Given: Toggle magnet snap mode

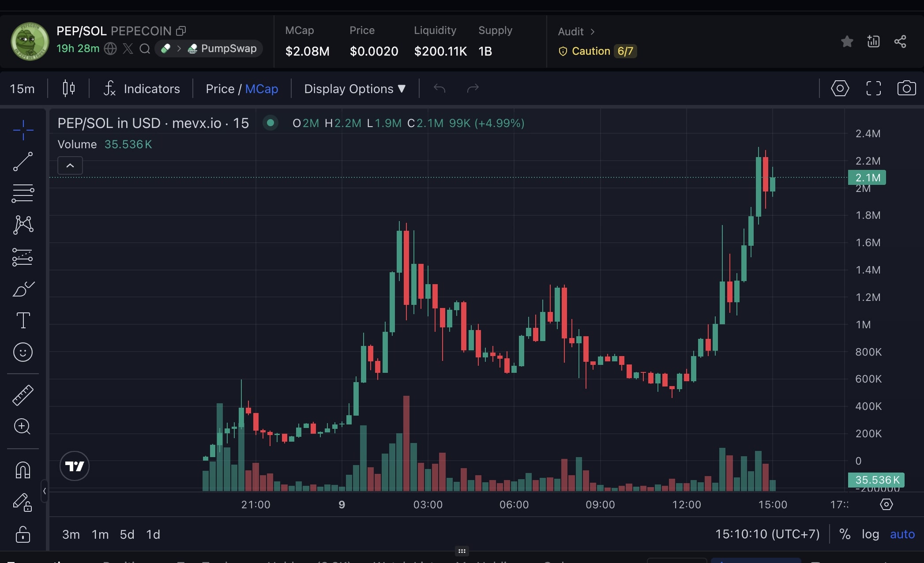Looking at the screenshot, I should pyautogui.click(x=23, y=470).
